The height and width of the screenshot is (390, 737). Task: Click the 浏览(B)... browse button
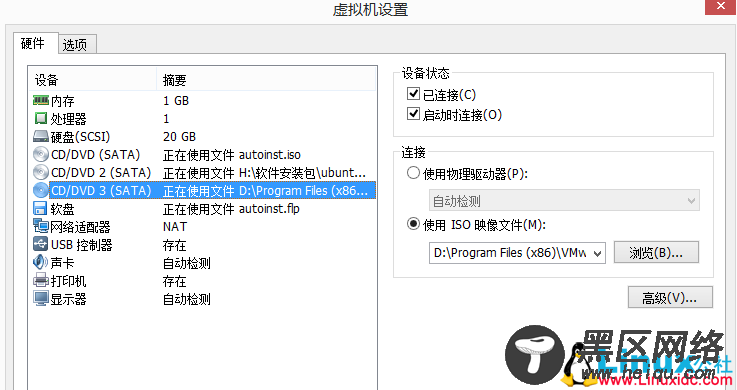click(x=656, y=253)
